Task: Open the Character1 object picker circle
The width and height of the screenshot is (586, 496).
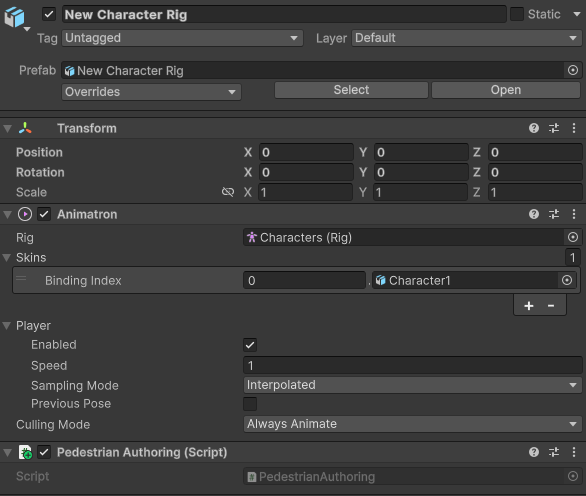Action: (x=567, y=280)
